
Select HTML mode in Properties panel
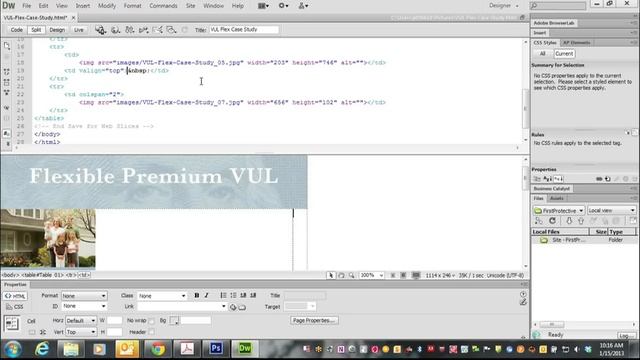click(x=15, y=296)
